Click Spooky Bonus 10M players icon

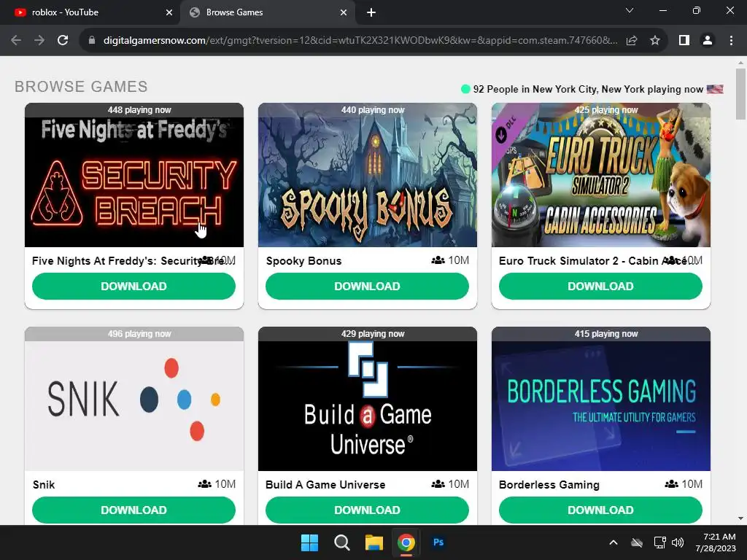pos(438,260)
